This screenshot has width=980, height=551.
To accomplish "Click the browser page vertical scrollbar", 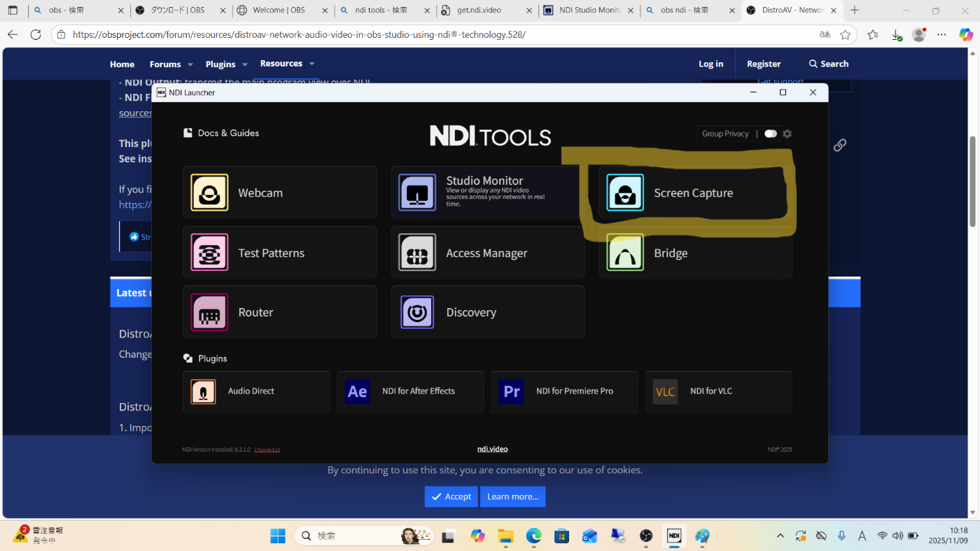I will pos(972,182).
